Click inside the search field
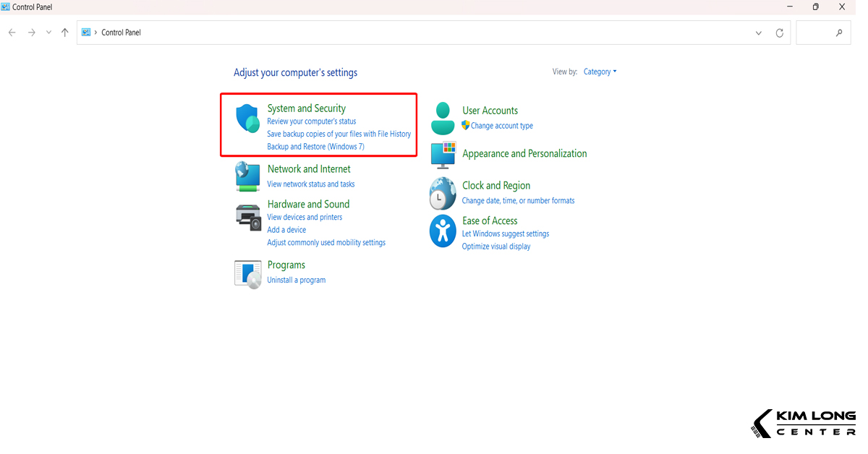The image size is (868, 454). tap(823, 32)
